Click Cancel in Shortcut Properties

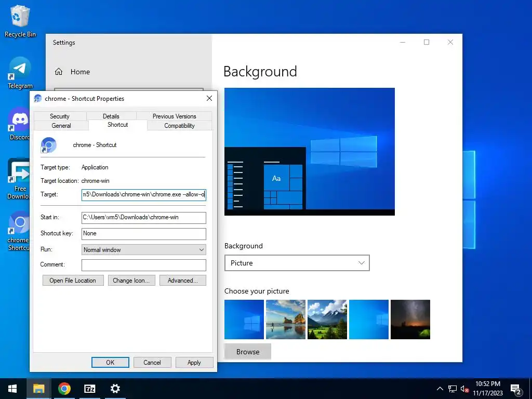coord(152,362)
